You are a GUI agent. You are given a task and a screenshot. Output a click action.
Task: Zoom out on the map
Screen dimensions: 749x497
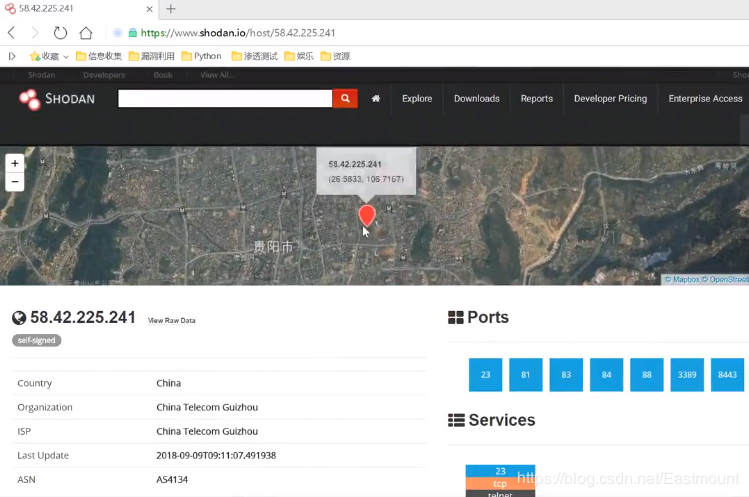coord(15,182)
